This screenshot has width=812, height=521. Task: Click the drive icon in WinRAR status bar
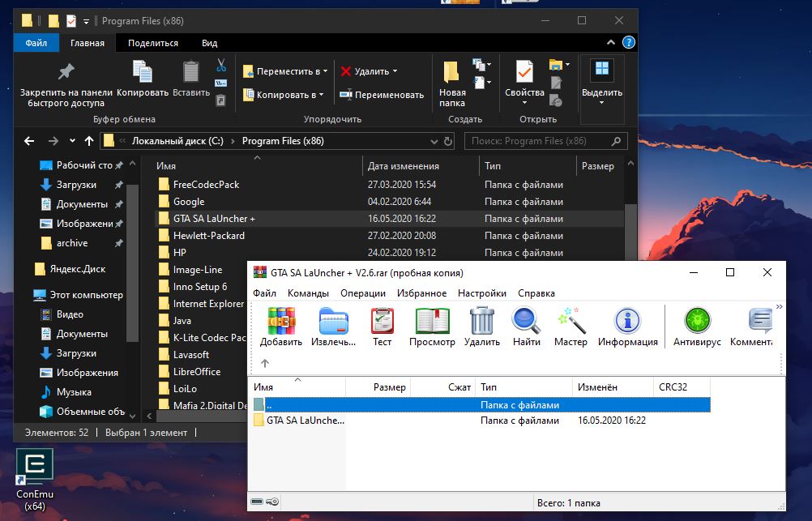coord(257,502)
